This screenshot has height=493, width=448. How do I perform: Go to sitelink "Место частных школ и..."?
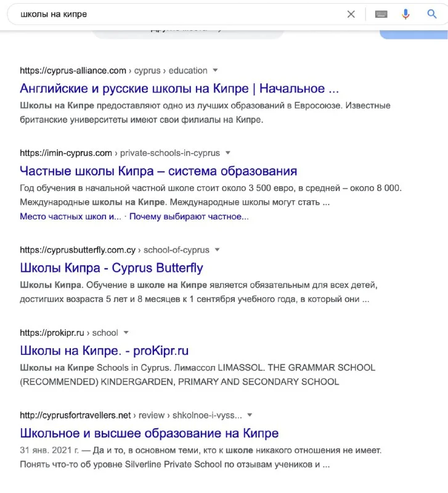tap(70, 216)
